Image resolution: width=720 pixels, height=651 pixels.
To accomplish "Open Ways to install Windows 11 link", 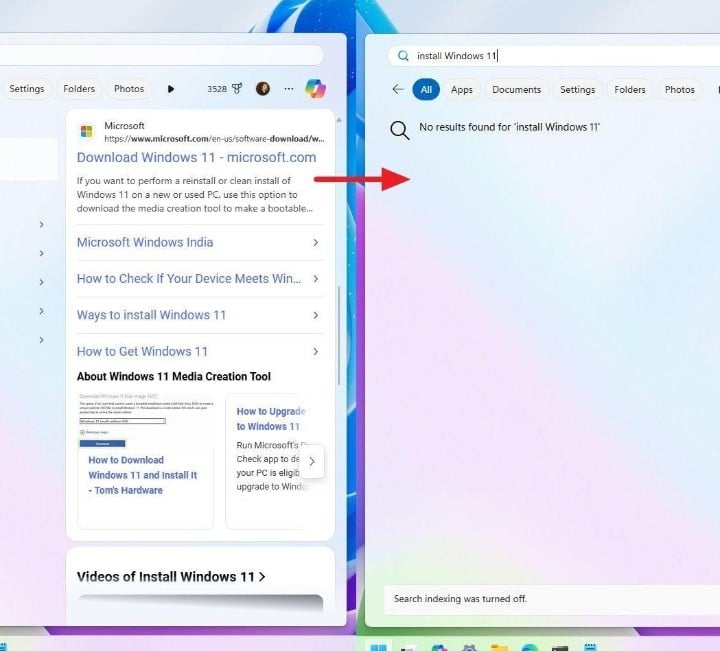I will click(152, 315).
